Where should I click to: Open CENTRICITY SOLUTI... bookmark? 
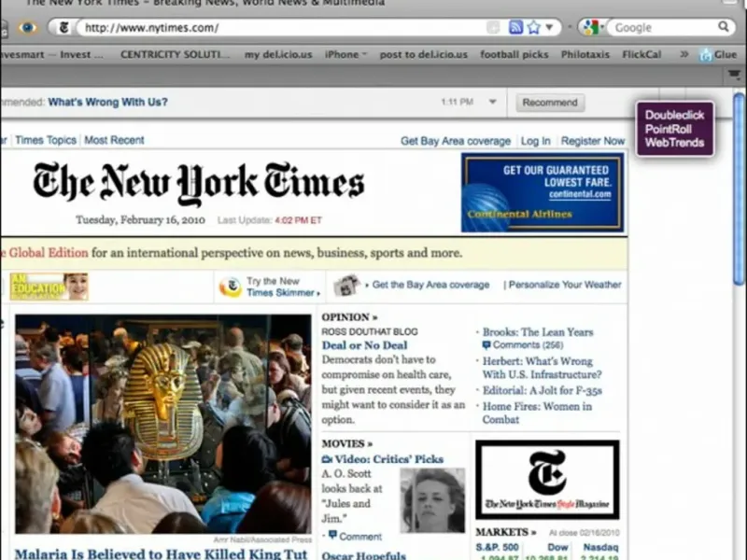175,54
